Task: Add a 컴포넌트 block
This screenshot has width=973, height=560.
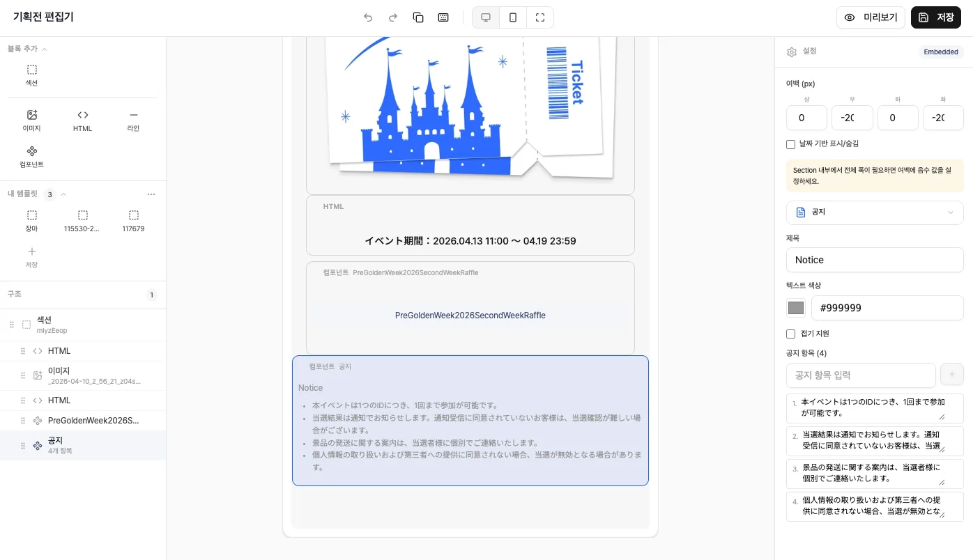Action: click(x=32, y=157)
